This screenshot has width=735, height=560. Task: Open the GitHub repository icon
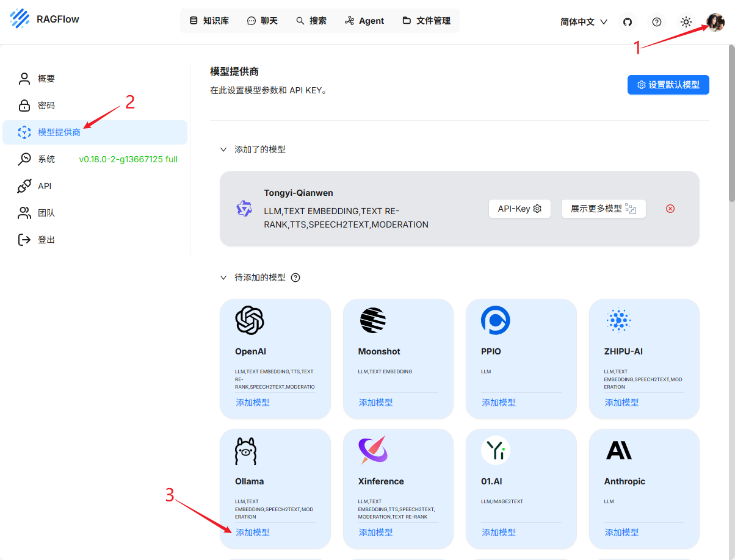point(628,22)
